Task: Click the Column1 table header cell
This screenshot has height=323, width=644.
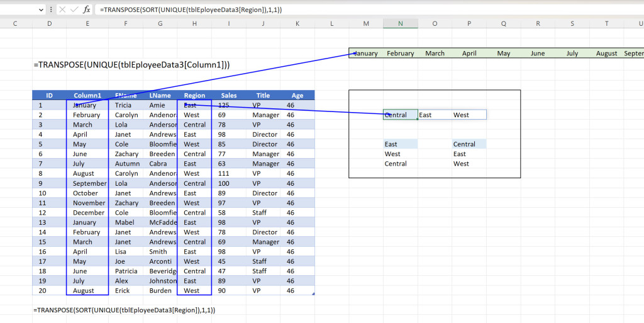Action: [x=87, y=95]
